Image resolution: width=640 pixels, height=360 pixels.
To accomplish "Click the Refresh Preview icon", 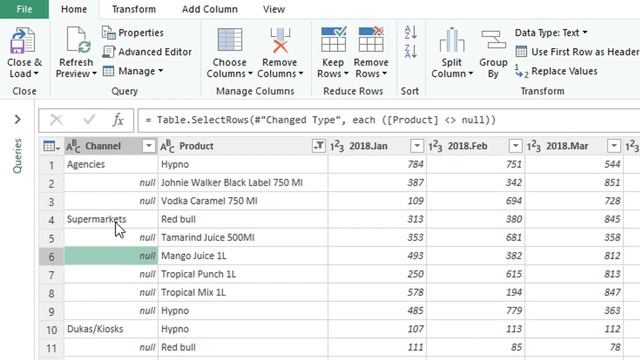I will click(76, 40).
